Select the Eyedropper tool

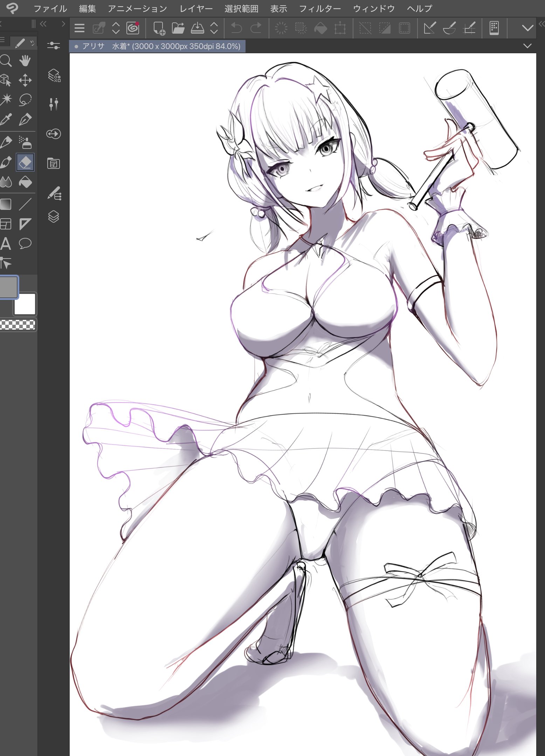6,119
